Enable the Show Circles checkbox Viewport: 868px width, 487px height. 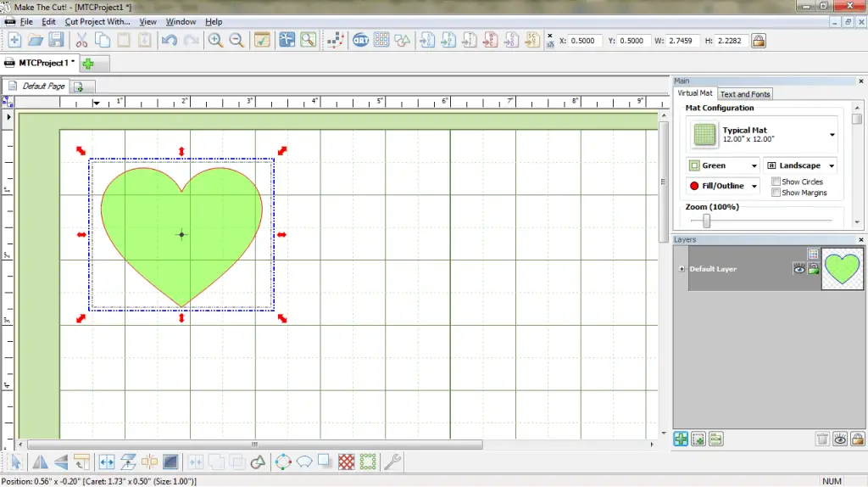pos(776,182)
